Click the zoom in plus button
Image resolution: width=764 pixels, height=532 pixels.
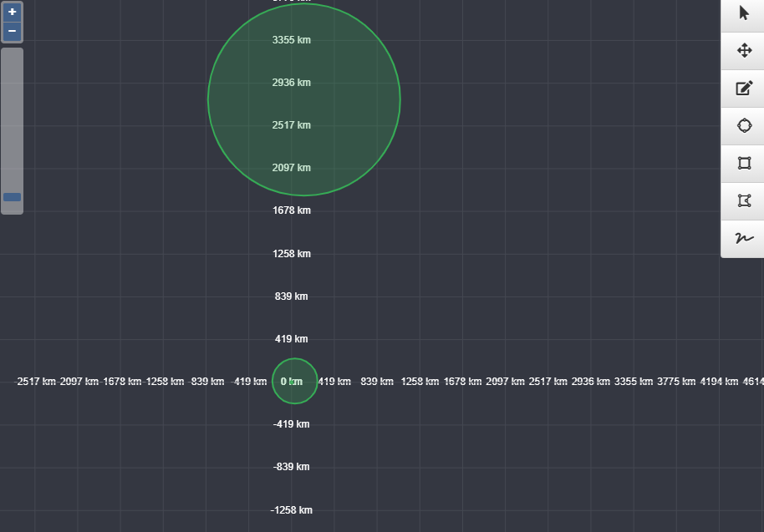pos(12,12)
